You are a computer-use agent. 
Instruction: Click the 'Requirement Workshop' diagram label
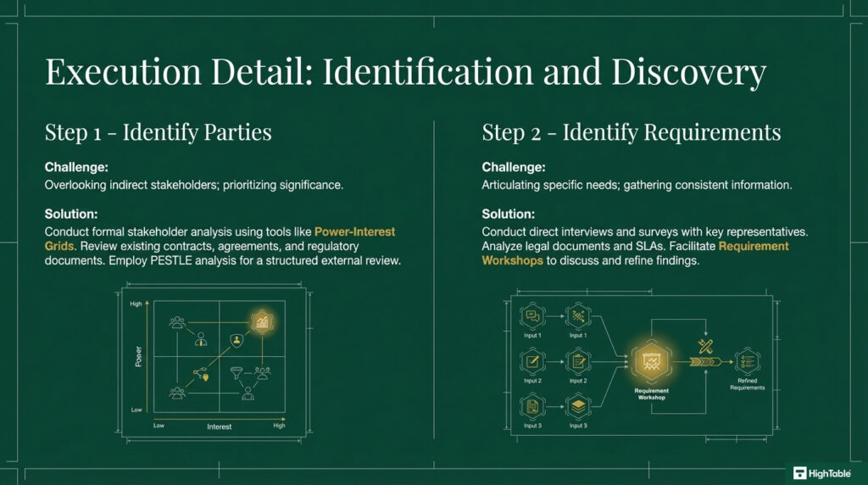click(652, 394)
